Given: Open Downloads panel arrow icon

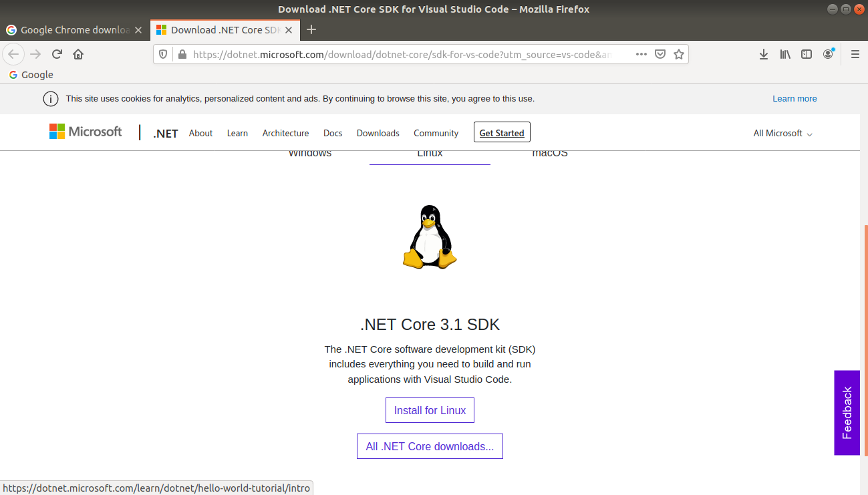Looking at the screenshot, I should 764,54.
